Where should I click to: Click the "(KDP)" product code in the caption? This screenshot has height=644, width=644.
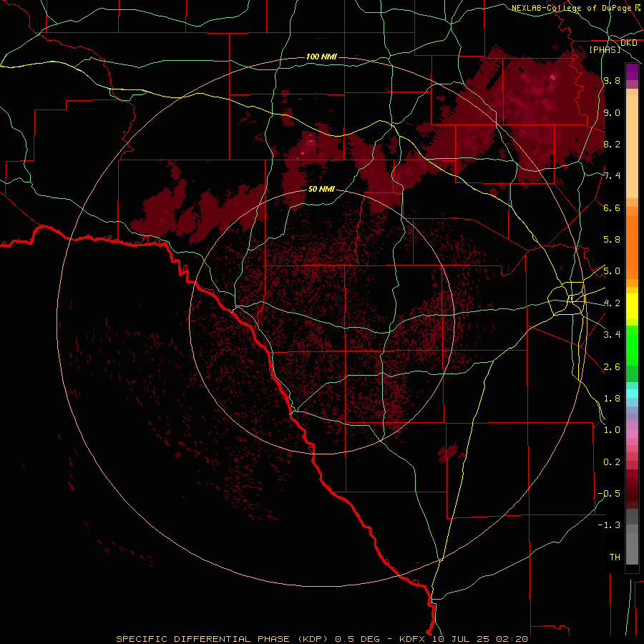pyautogui.click(x=313, y=639)
